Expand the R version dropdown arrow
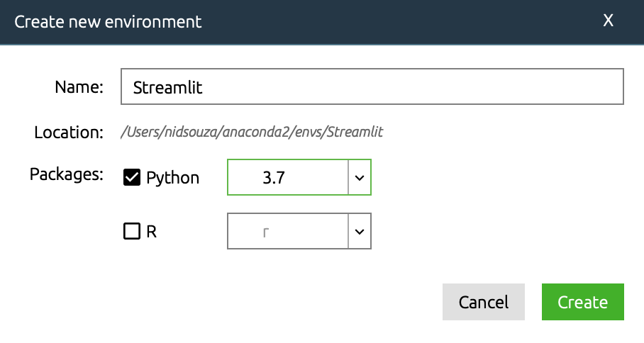 tap(360, 232)
